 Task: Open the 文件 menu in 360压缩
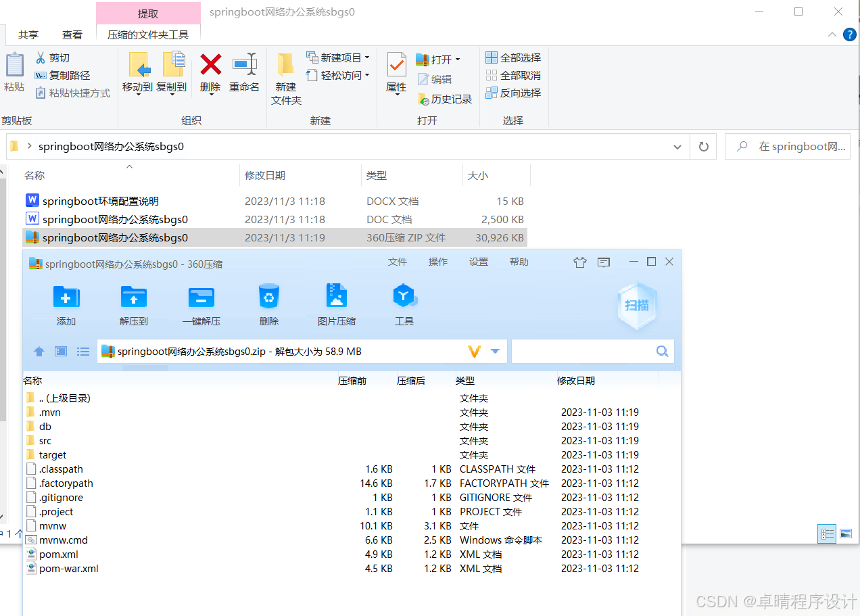(398, 262)
